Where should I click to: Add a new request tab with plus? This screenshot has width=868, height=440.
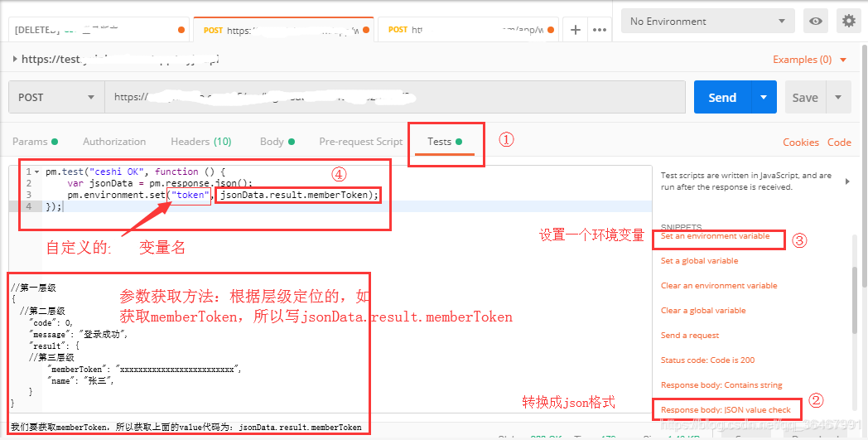576,29
